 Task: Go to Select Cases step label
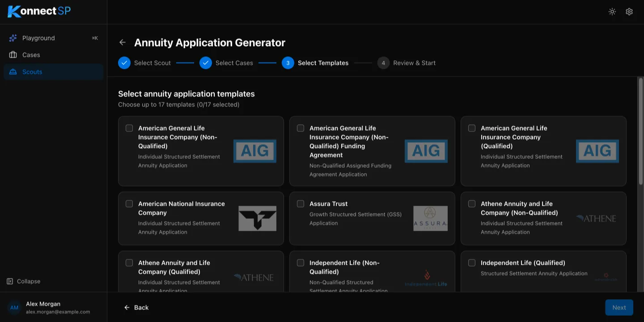[234, 63]
